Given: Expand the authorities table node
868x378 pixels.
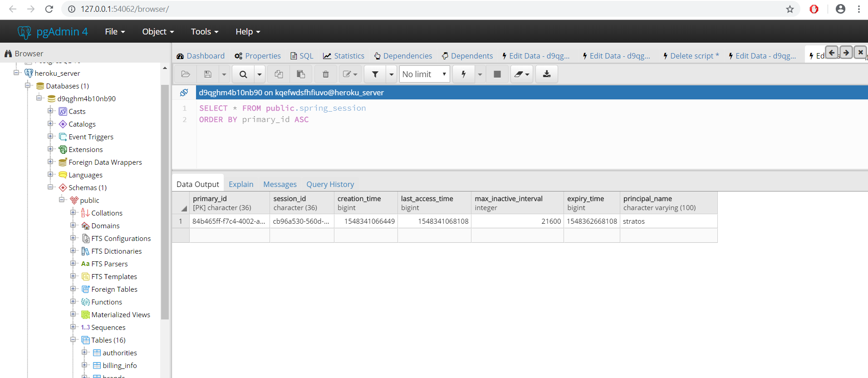Looking at the screenshot, I should coord(84,352).
